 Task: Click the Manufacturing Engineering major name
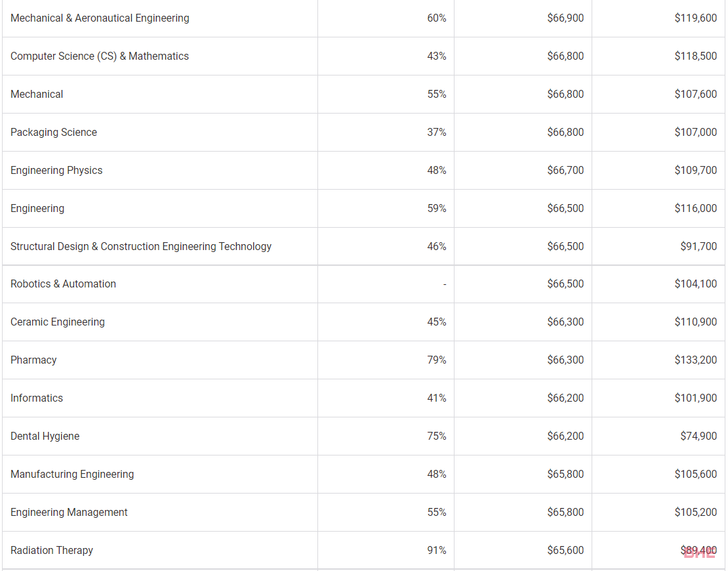[72, 475]
